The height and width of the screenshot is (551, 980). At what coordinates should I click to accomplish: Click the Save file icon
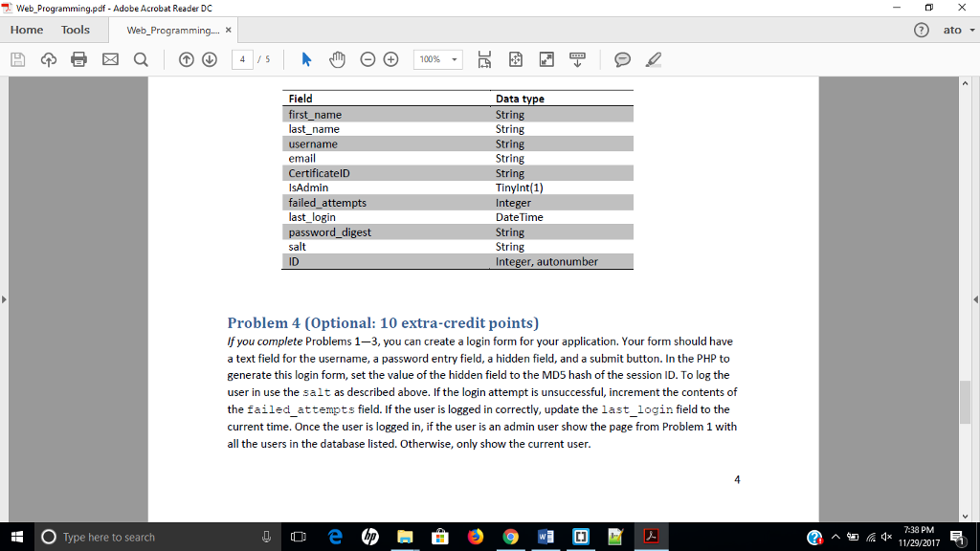pyautogui.click(x=18, y=59)
